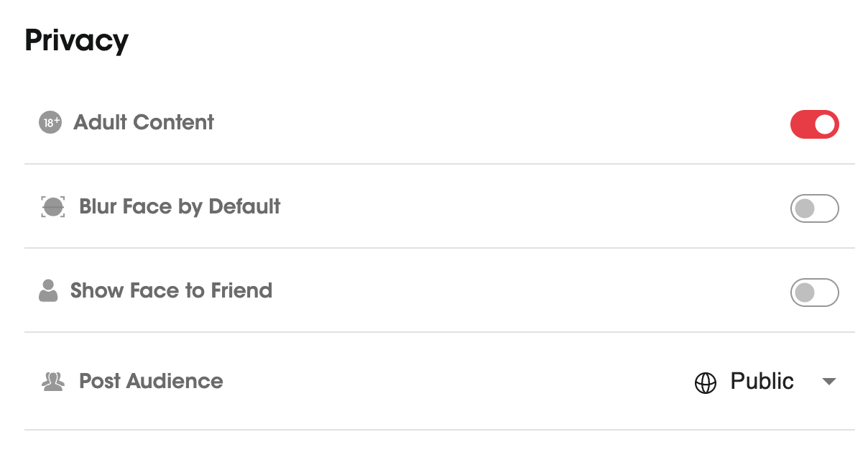868x460 pixels.
Task: Click the gray knob on Blur Face switch
Action: (805, 208)
